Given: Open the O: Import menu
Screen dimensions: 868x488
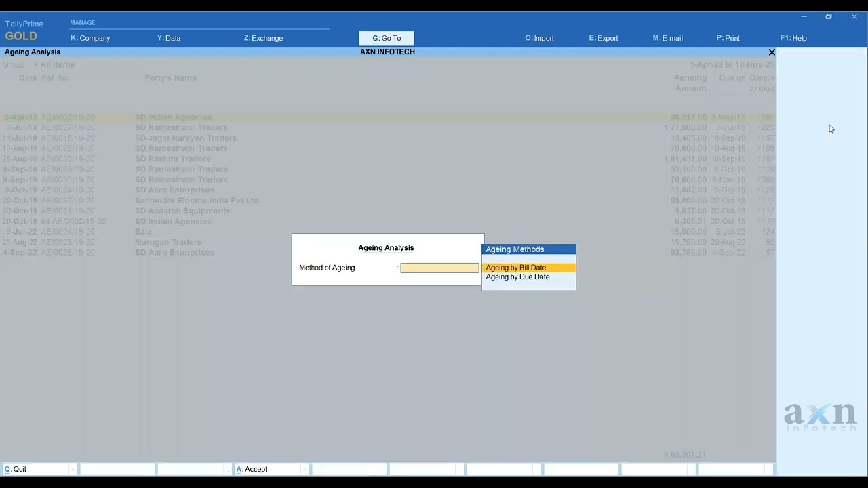Looking at the screenshot, I should [540, 38].
